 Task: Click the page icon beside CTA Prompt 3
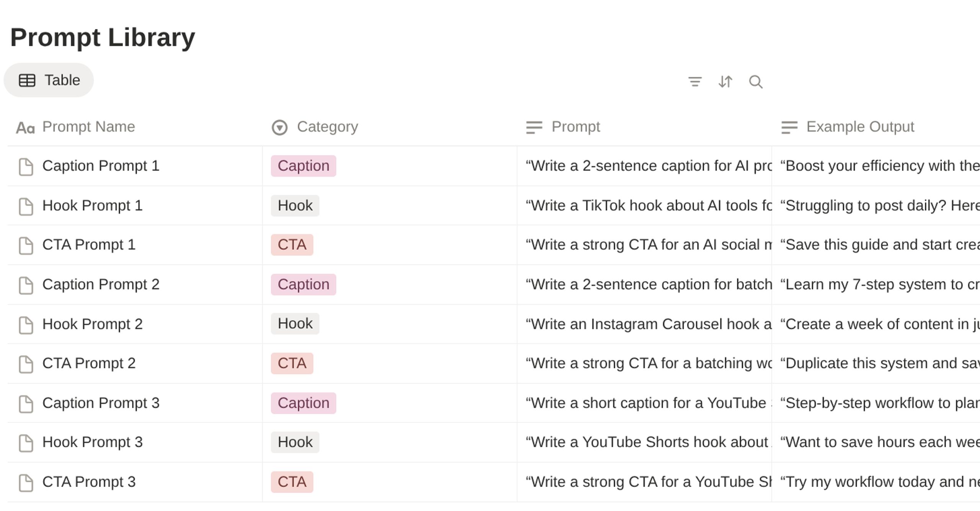(26, 483)
